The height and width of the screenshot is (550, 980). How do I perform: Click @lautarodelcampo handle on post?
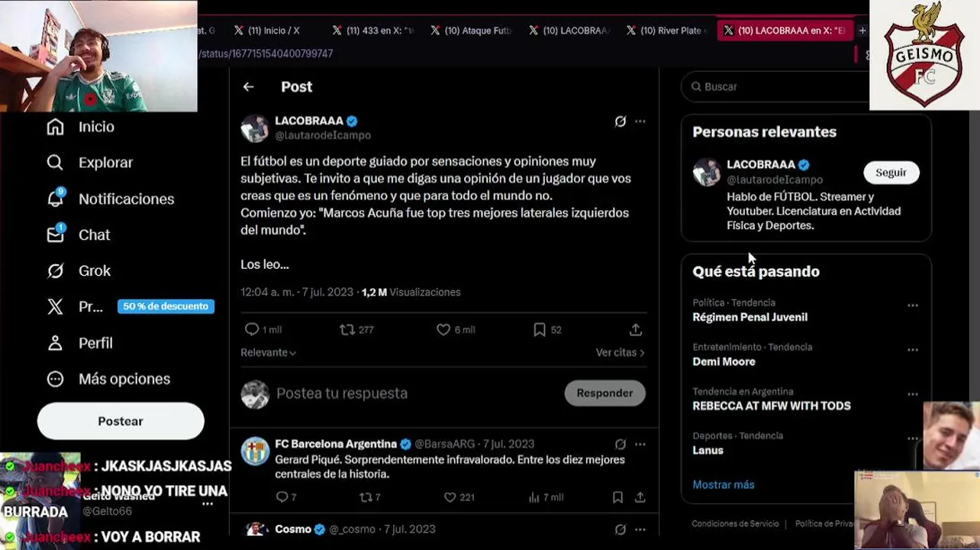[323, 135]
